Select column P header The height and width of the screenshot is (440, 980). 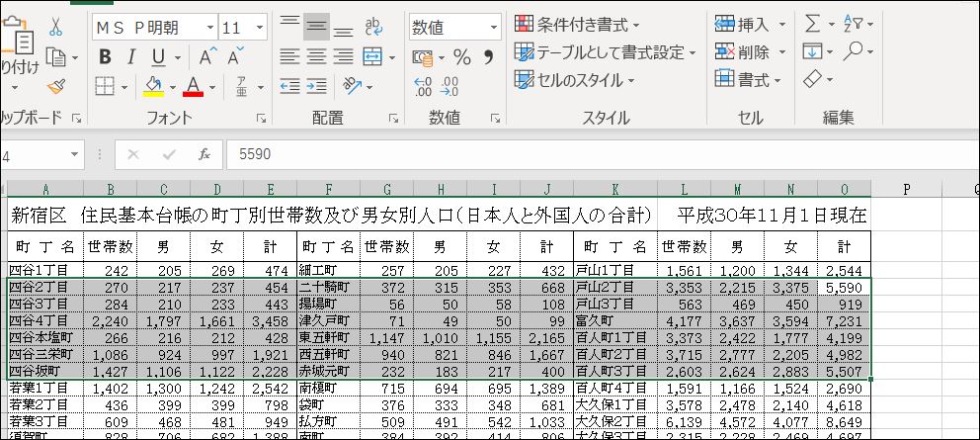(x=906, y=190)
